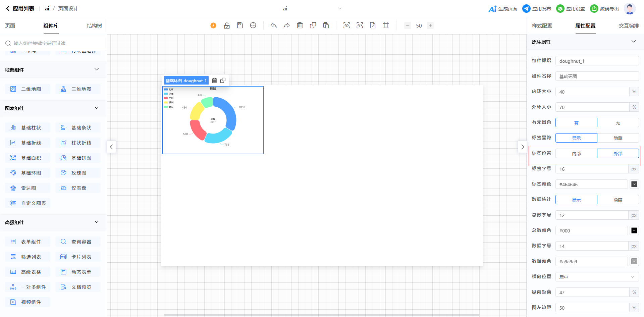Click the 应用发布 button
The image size is (644, 317).
tap(537, 9)
